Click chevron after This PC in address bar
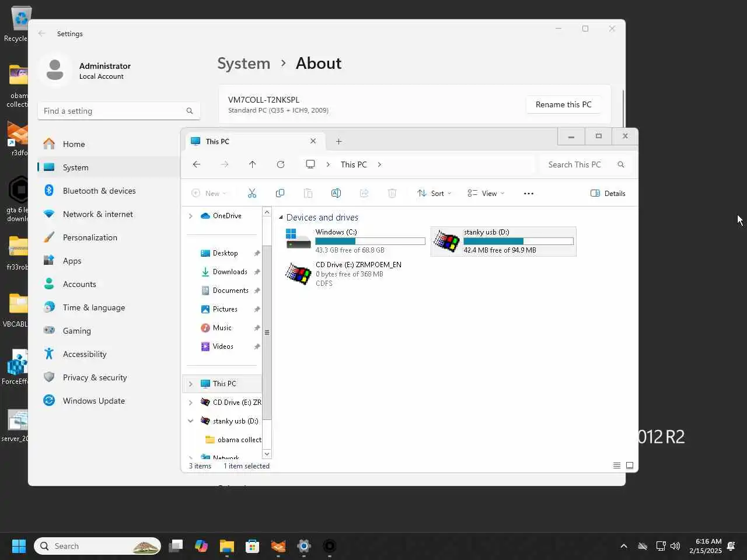This screenshot has width=747, height=560. click(379, 164)
